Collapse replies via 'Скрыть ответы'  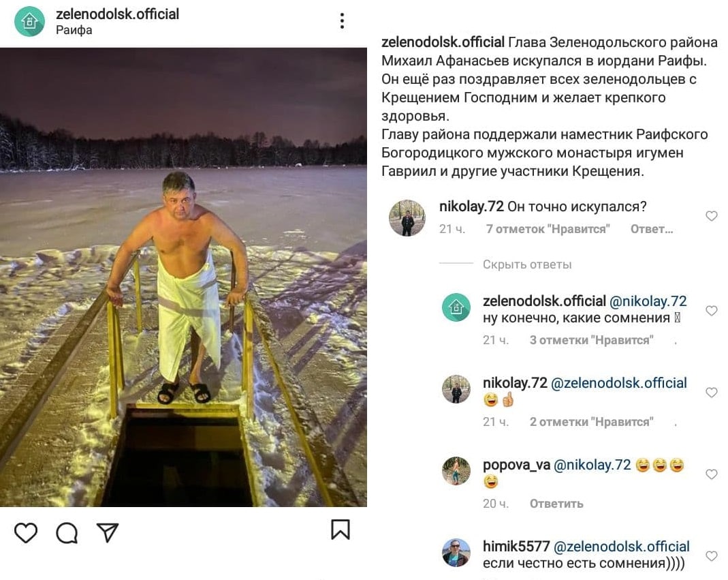click(527, 264)
